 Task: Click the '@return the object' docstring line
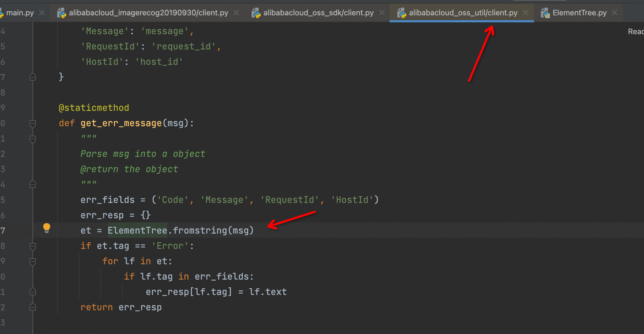tap(129, 169)
